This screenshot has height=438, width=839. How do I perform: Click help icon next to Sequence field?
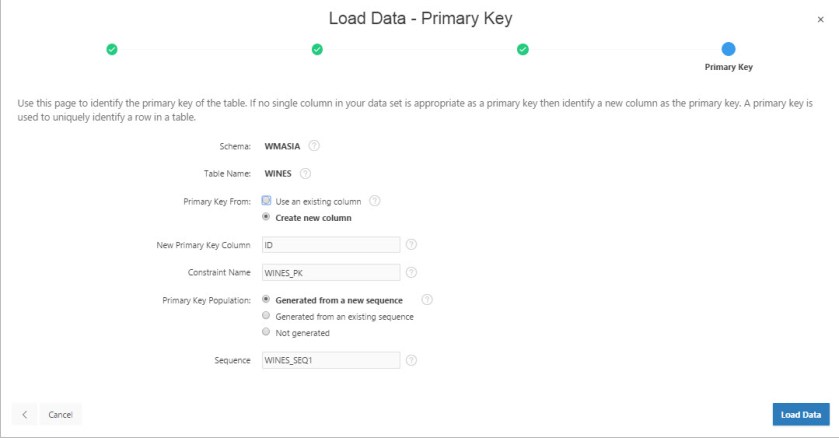(411, 360)
